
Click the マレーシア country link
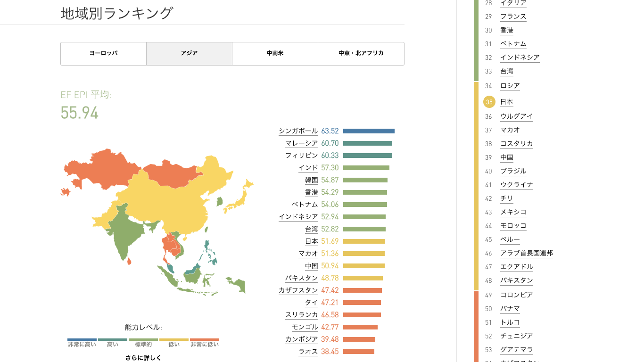click(302, 143)
